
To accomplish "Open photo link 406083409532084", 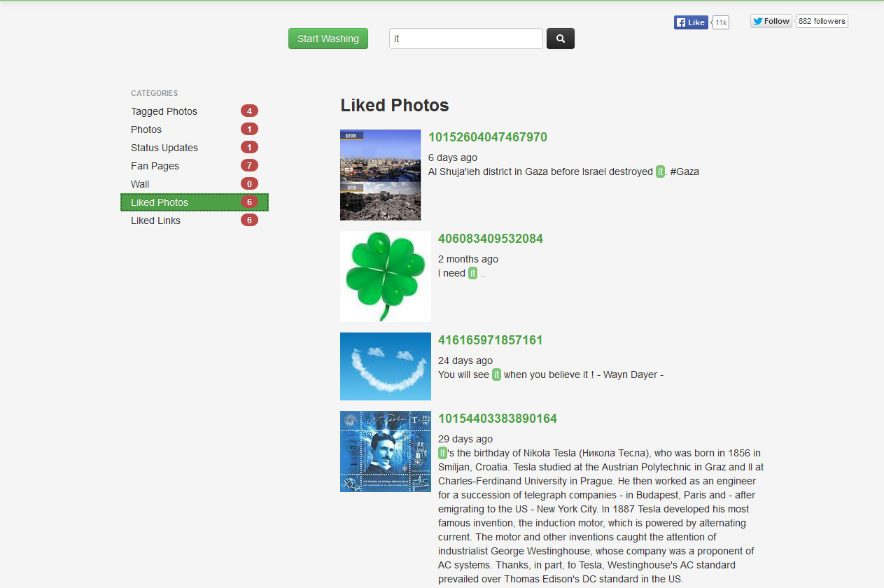I will (x=490, y=239).
